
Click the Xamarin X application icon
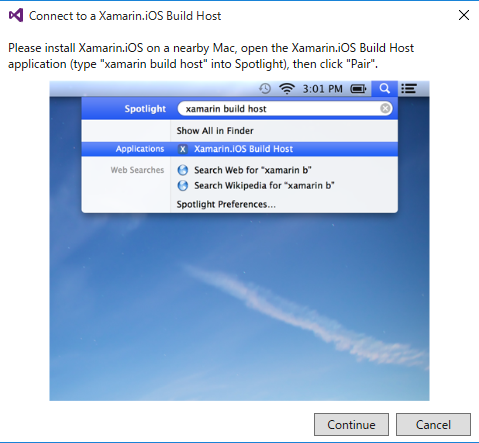pyautogui.click(x=182, y=149)
